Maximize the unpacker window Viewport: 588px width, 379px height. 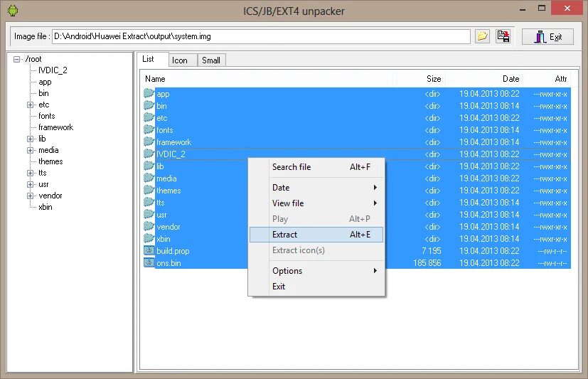coord(542,9)
